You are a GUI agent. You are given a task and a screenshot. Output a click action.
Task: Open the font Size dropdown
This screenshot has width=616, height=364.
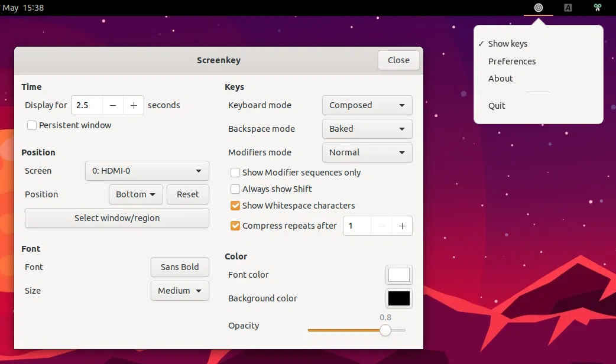(x=180, y=291)
